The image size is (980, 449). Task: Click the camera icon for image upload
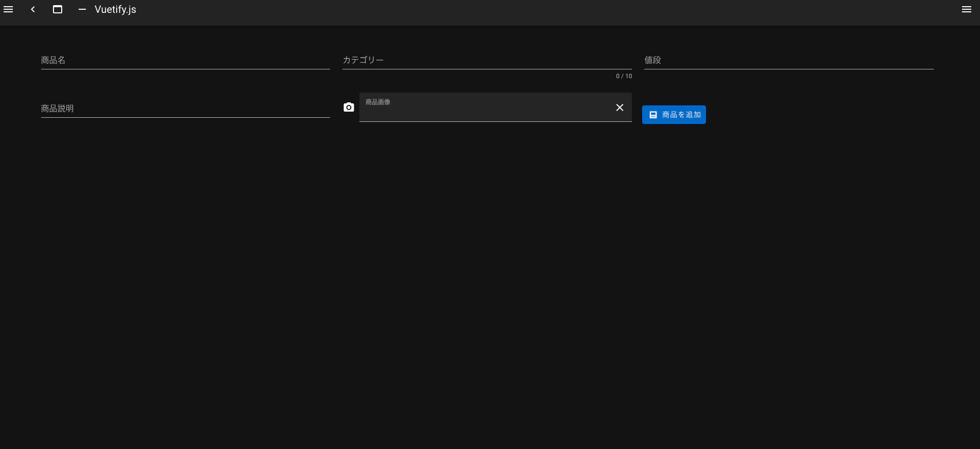pos(349,107)
